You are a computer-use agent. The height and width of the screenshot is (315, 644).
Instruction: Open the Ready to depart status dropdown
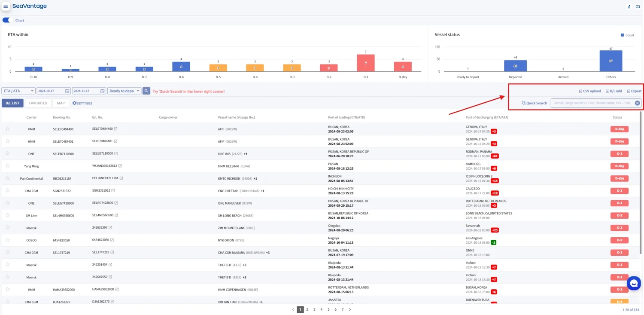click(124, 91)
